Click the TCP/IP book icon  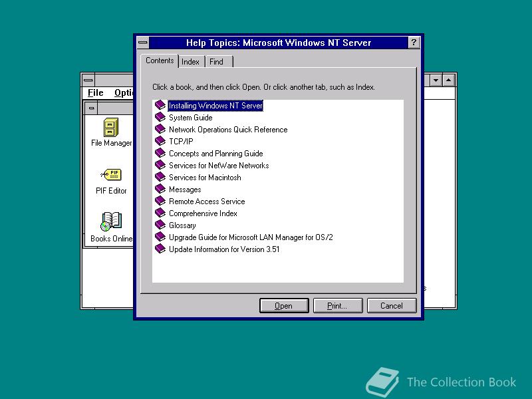160,141
